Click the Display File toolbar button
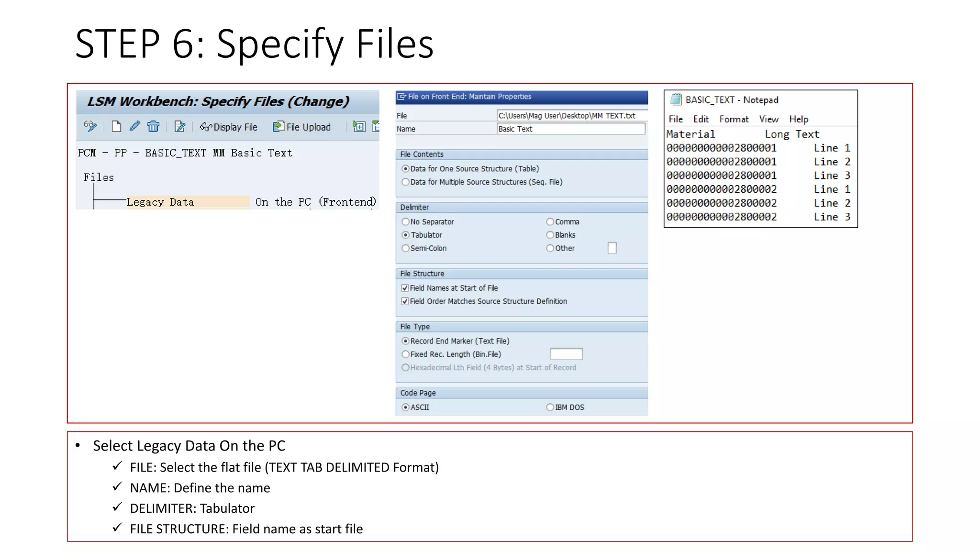This screenshot has height=551, width=980. 229,127
